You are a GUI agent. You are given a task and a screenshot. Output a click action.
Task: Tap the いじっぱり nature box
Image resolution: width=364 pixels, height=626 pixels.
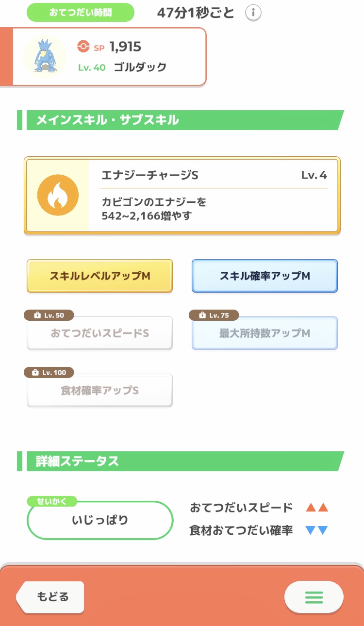click(x=100, y=520)
